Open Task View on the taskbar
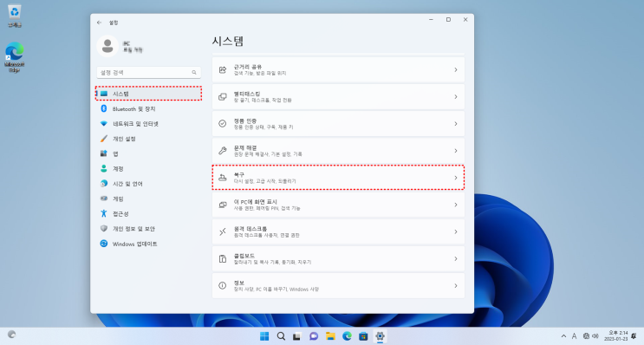The image size is (644, 345). 296,336
